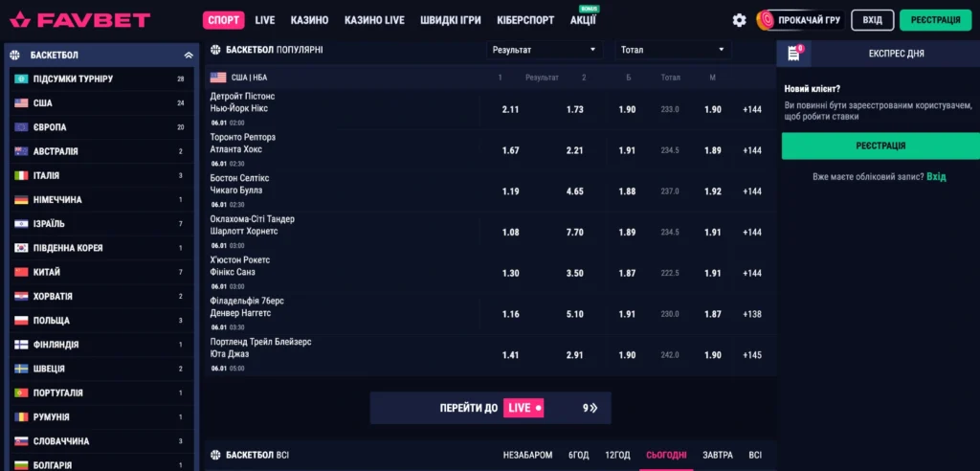Click the Australia flag icon in sidebar
980x471 pixels.
point(21,151)
